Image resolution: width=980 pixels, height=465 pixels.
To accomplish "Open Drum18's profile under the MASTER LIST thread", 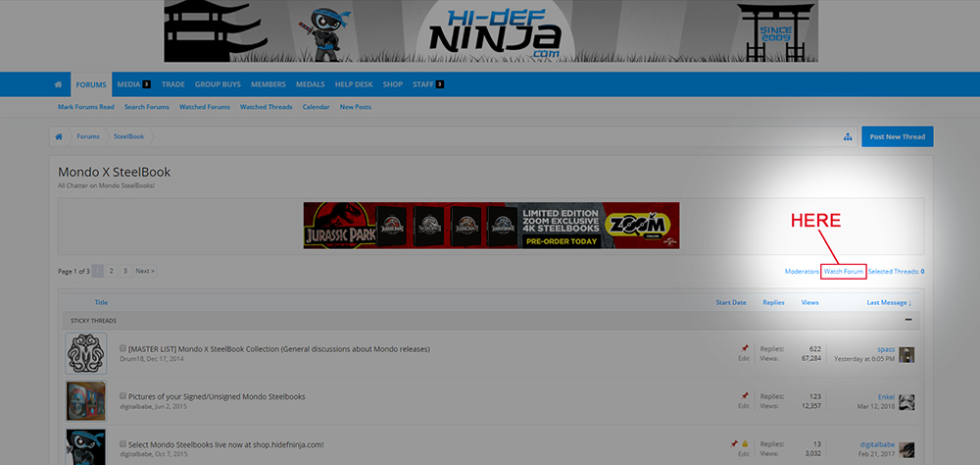I will click(x=130, y=359).
